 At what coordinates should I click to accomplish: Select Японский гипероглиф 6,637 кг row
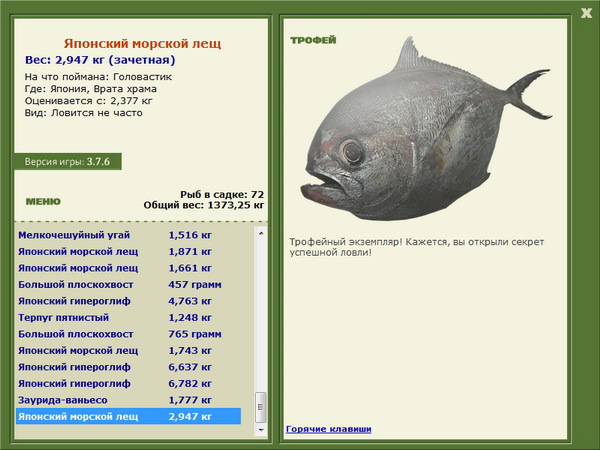click(x=129, y=367)
